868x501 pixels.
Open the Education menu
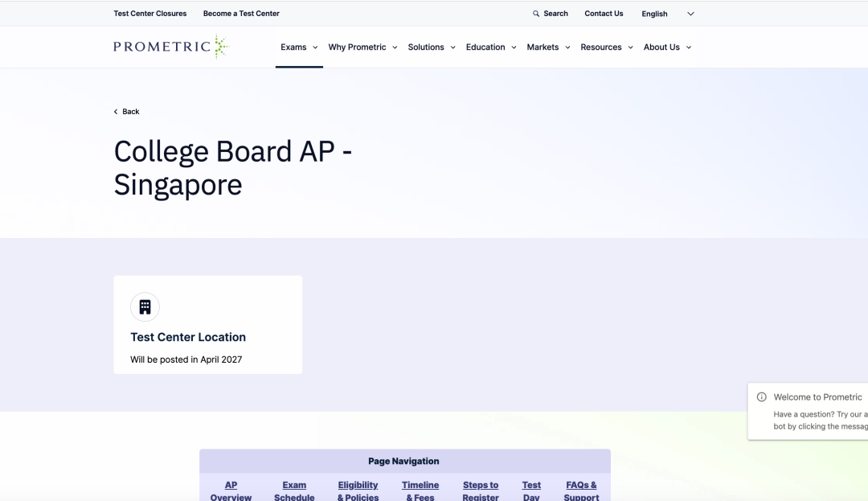[485, 47]
